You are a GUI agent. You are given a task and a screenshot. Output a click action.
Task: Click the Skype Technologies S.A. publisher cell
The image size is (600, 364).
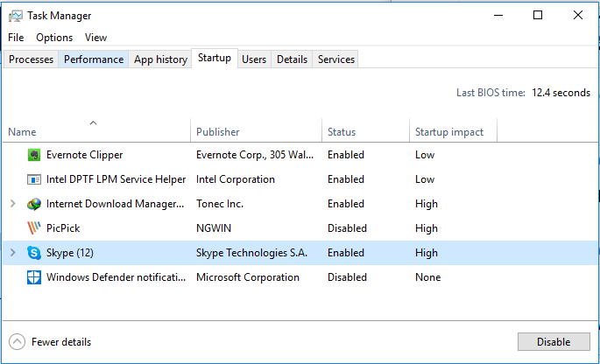pos(251,253)
